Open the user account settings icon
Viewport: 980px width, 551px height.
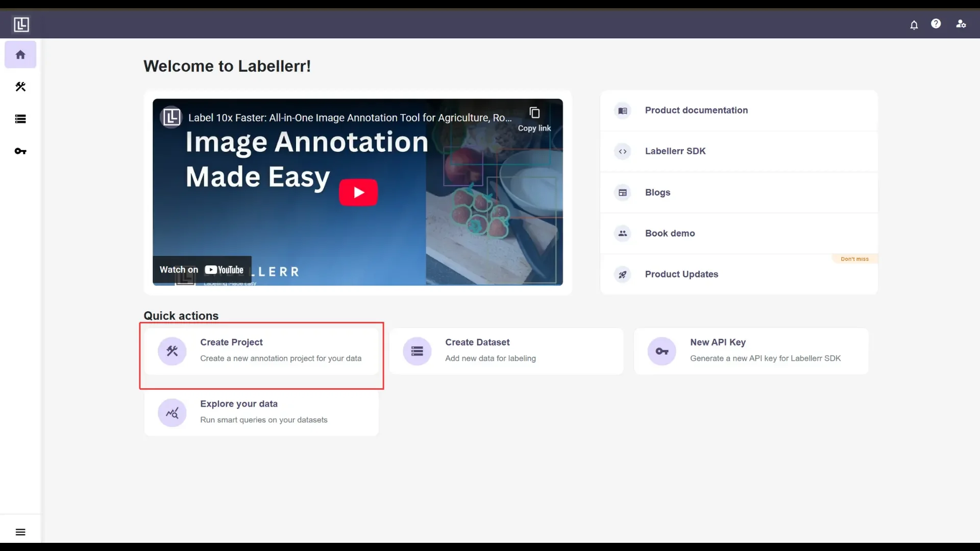[961, 24]
